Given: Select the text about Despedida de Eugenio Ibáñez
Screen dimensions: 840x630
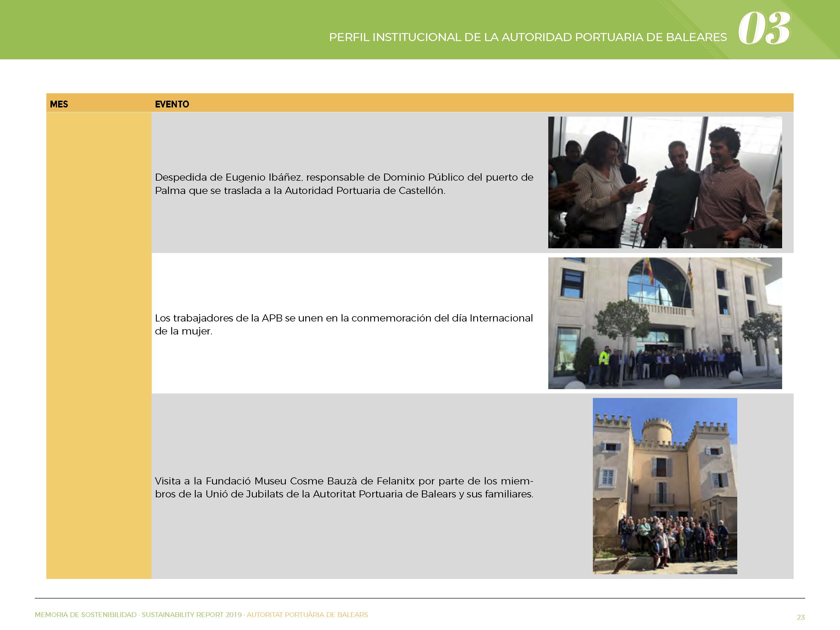Looking at the screenshot, I should pyautogui.click(x=344, y=184).
